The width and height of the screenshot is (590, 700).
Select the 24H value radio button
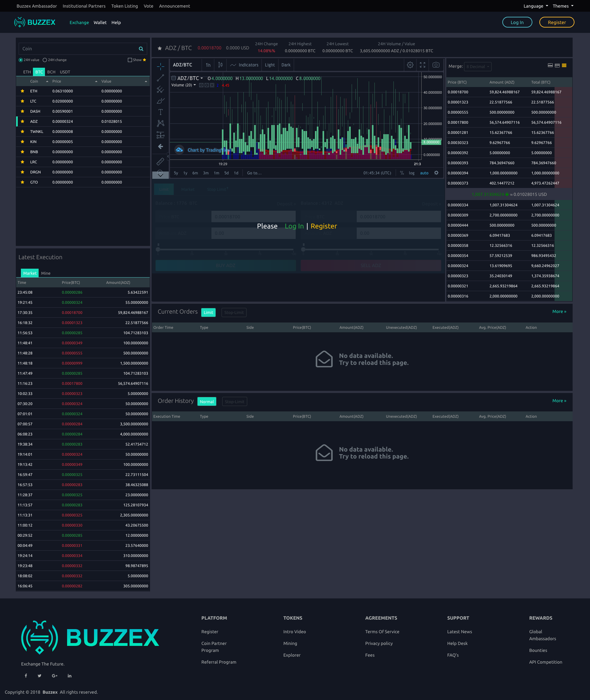pos(21,60)
